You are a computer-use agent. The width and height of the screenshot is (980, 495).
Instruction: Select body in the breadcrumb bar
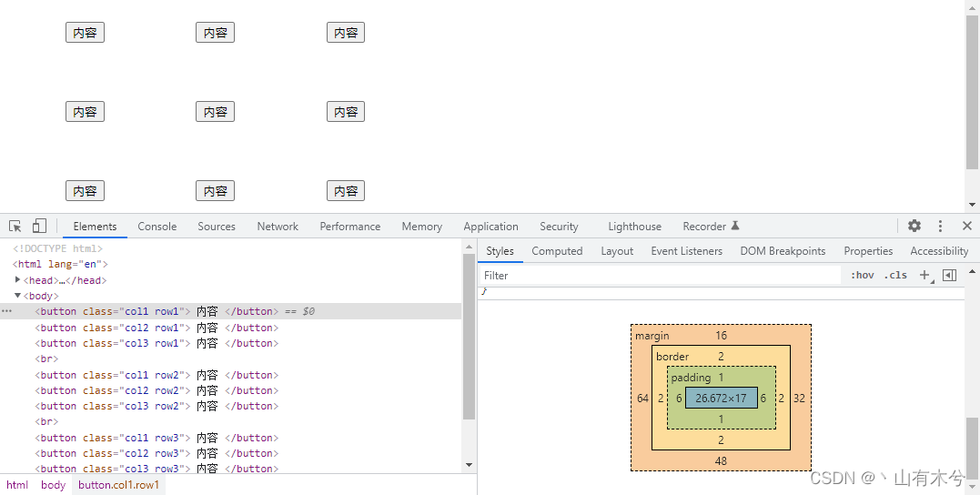click(x=53, y=484)
